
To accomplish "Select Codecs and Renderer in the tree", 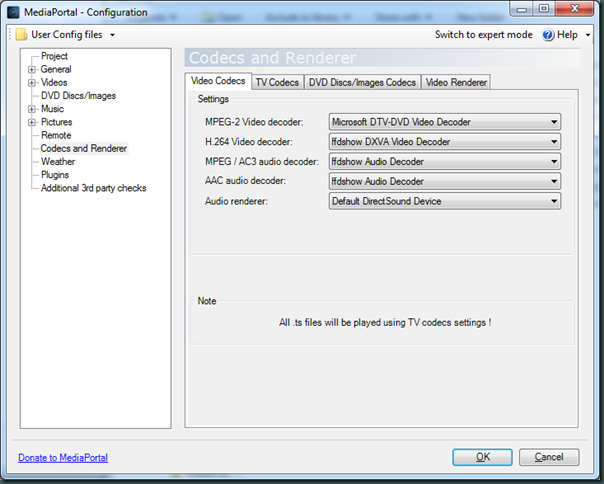I will point(84,148).
